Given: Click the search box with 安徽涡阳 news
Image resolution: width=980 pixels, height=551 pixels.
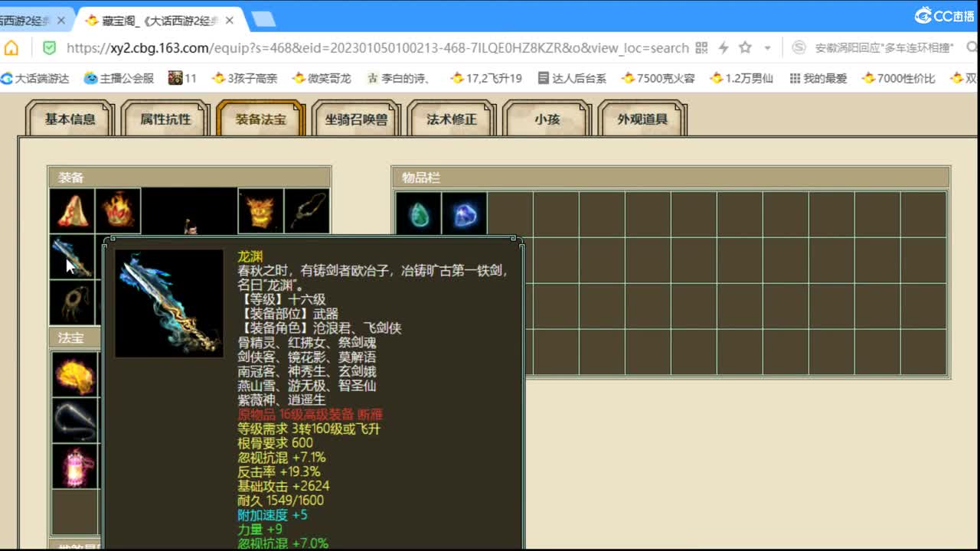Looking at the screenshot, I should 884,47.
